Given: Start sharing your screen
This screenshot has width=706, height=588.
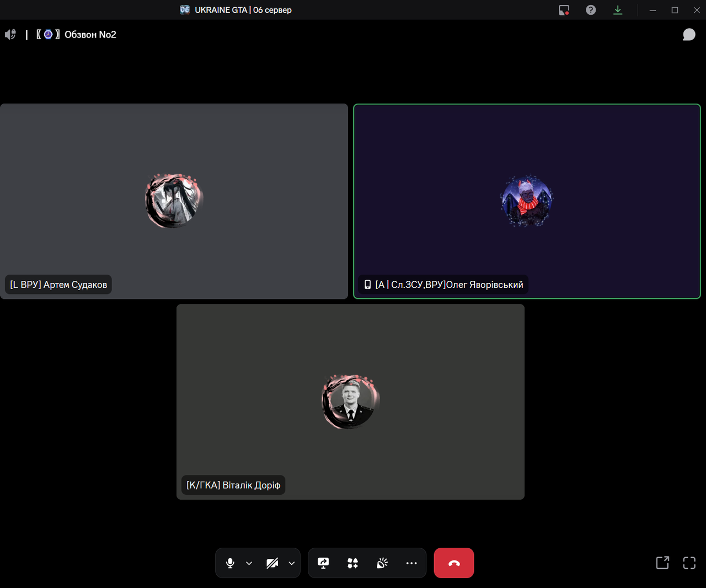Looking at the screenshot, I should pyautogui.click(x=324, y=563).
